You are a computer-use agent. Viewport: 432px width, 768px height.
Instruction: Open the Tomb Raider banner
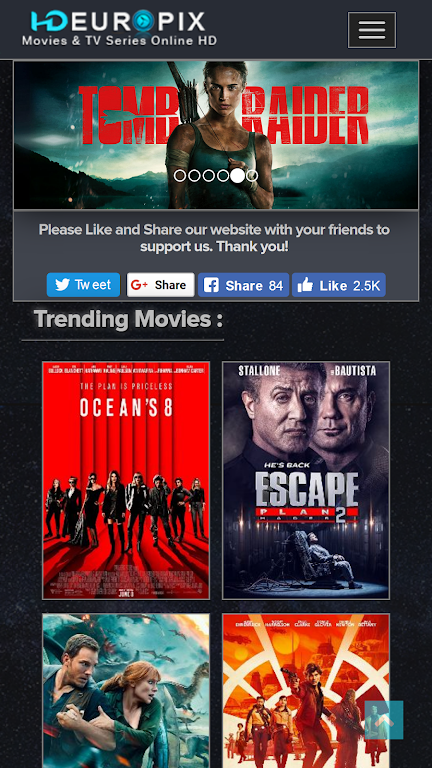[x=216, y=135]
